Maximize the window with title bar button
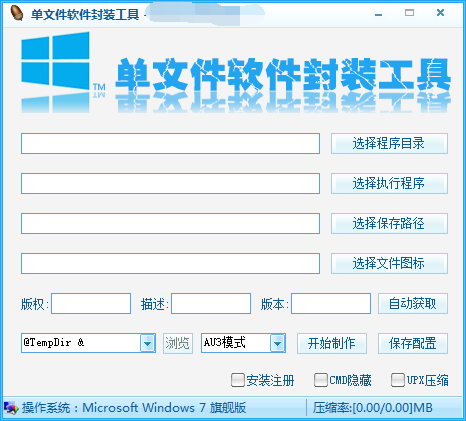Image resolution: width=466 pixels, height=421 pixels. click(x=409, y=13)
